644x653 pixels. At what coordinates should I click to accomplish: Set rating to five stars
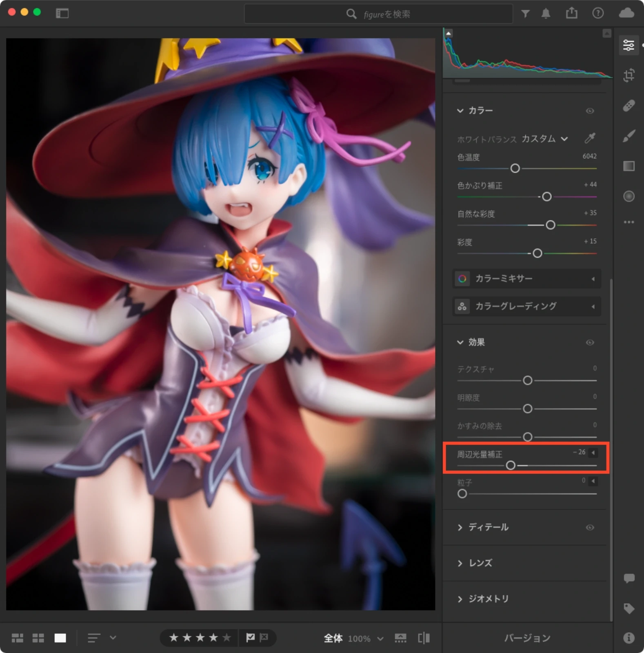[227, 637]
